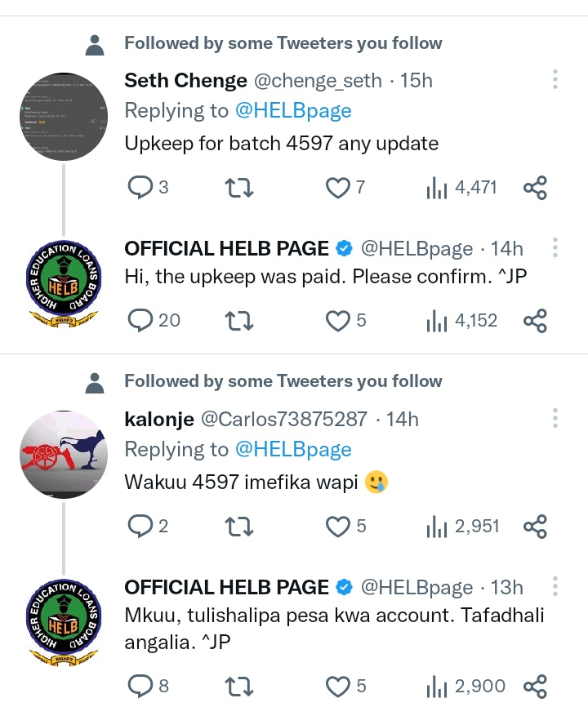Retweet kalonje's Wakuu 4597 tweet
588x707 pixels.
point(239,527)
